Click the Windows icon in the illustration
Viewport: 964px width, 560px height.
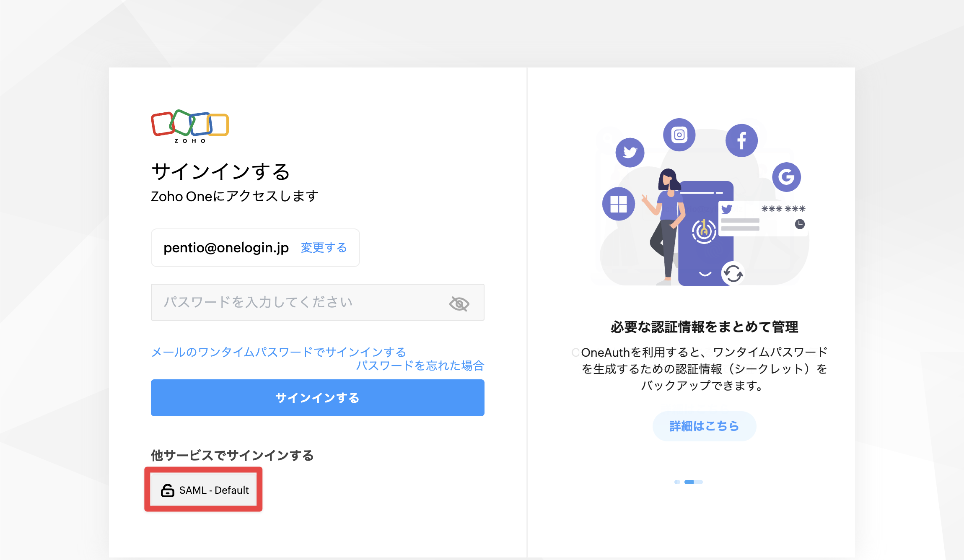(618, 204)
